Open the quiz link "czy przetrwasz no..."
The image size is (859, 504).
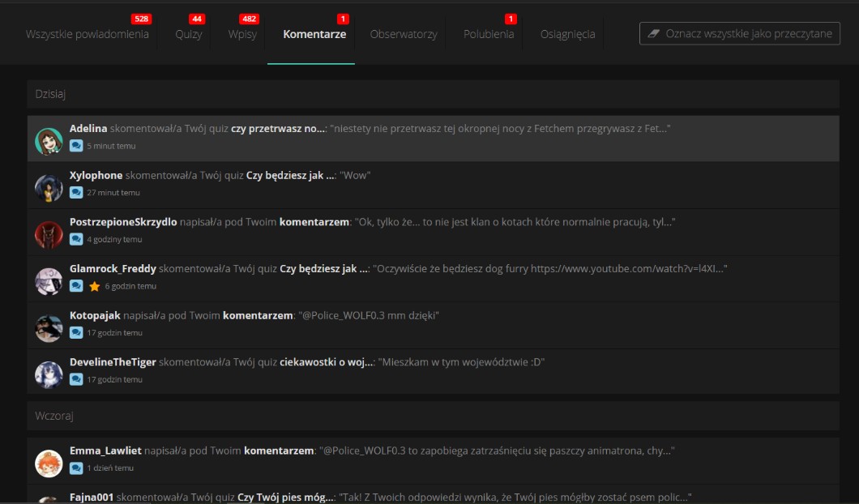pyautogui.click(x=278, y=129)
